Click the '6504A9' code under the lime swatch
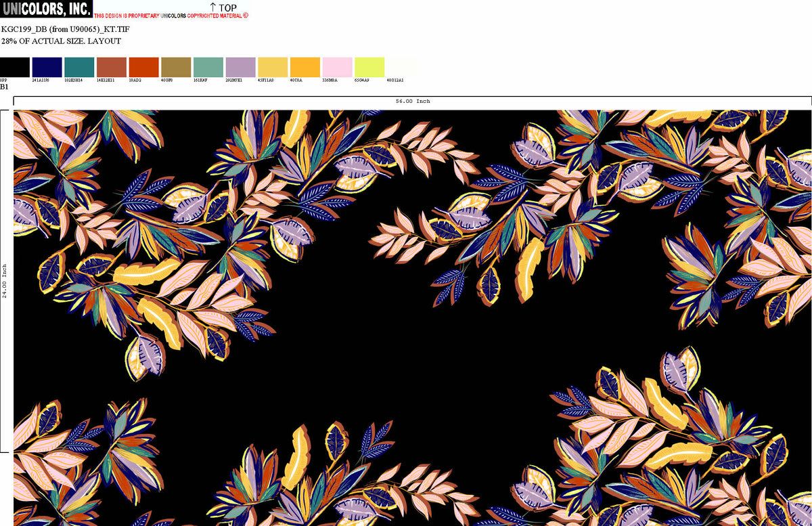This screenshot has width=812, height=526. coord(362,80)
